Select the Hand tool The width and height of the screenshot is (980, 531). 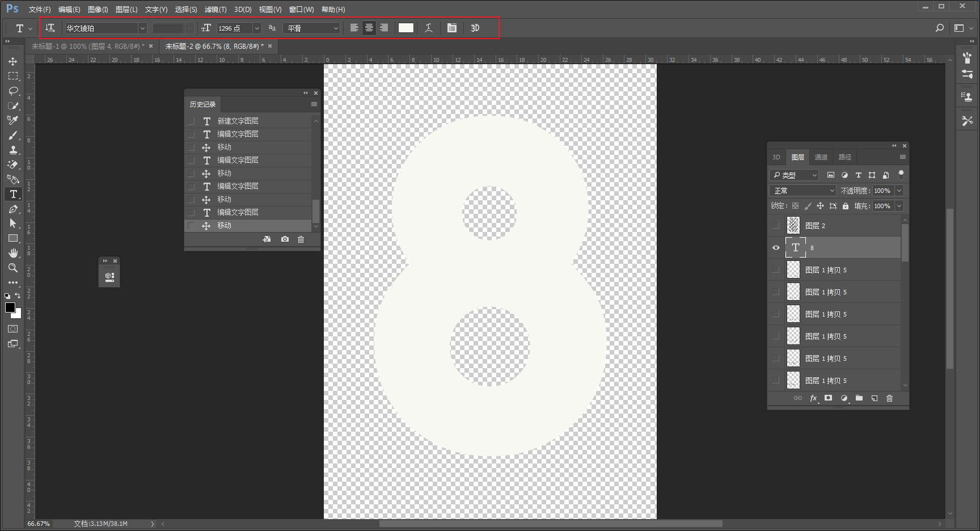point(13,253)
